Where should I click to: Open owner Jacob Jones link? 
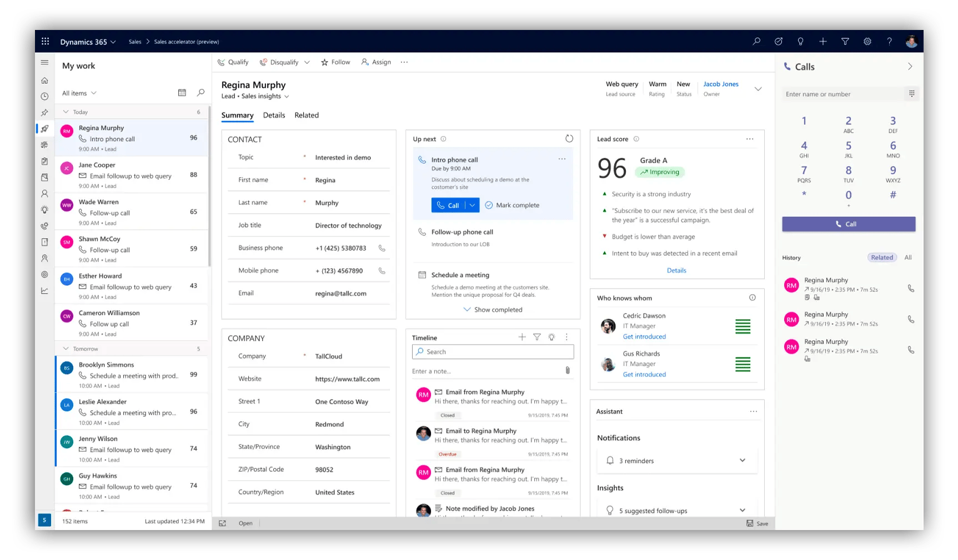pyautogui.click(x=721, y=84)
